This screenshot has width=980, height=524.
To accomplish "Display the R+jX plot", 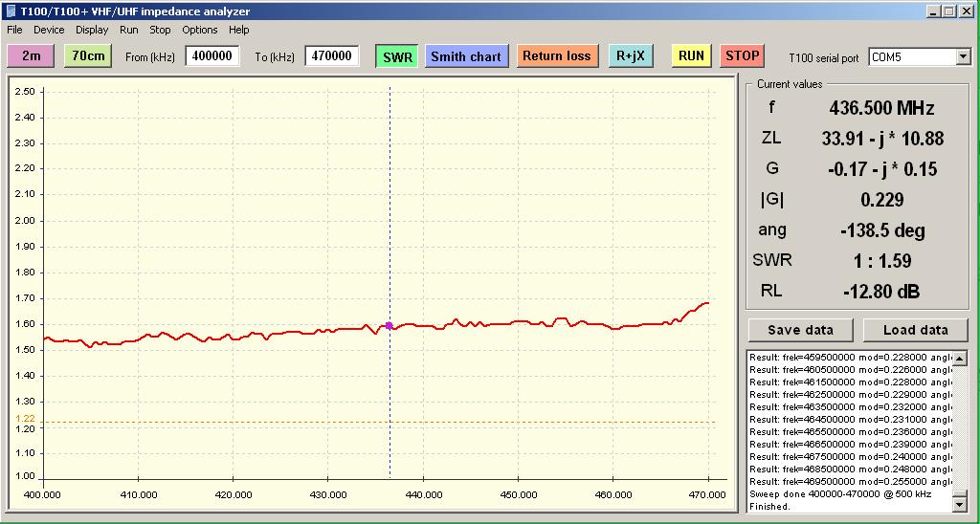I will 630,56.
